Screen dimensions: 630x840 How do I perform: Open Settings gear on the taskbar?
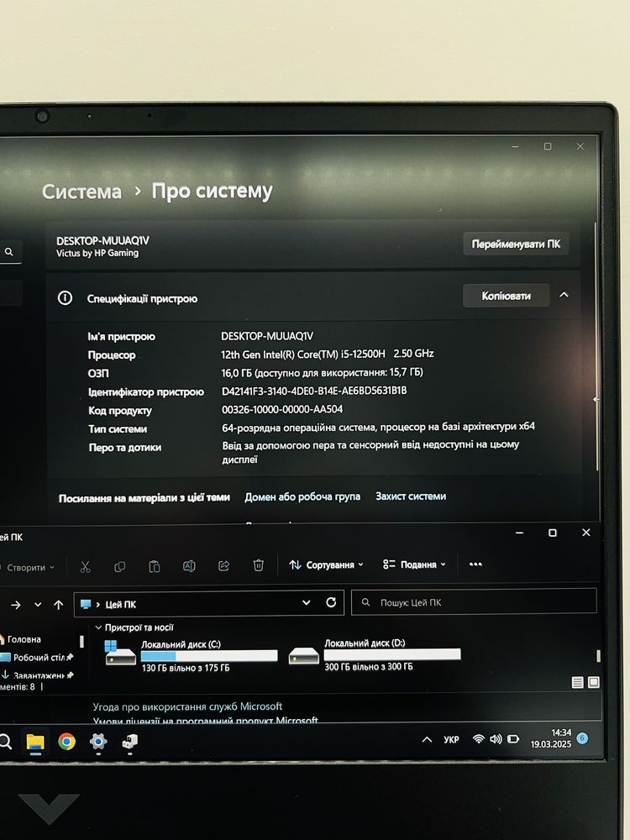coord(98,742)
